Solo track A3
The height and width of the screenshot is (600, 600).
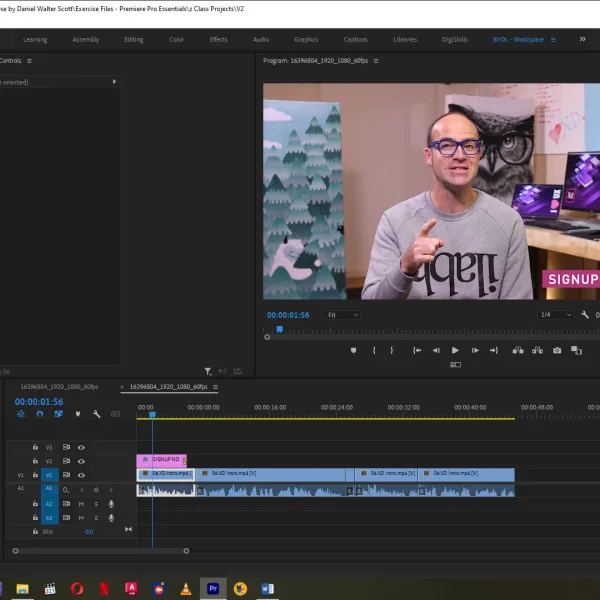click(x=96, y=518)
